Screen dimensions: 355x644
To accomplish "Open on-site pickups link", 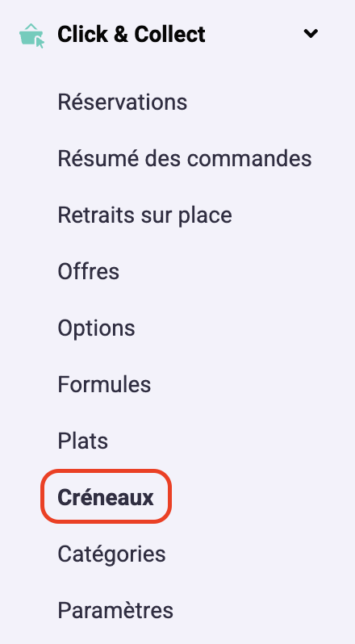I will point(145,215).
